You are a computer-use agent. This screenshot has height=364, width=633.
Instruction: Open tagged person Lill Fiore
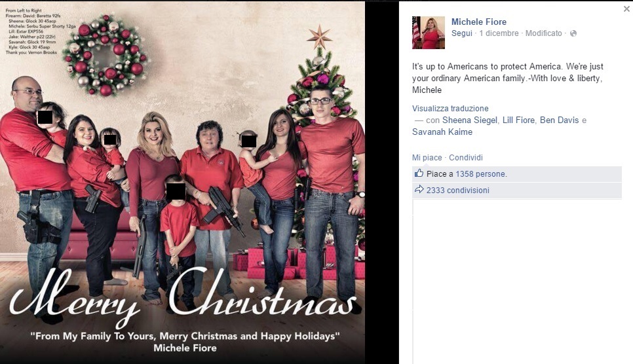(518, 120)
